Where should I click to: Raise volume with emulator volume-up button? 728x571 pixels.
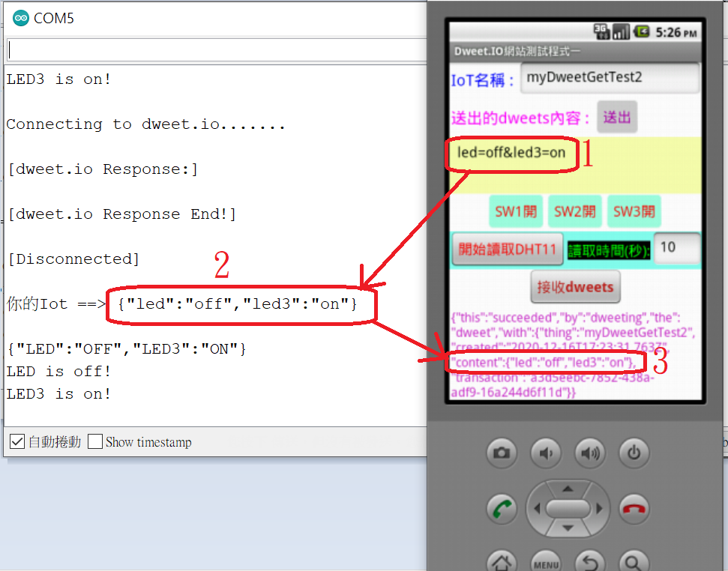[x=589, y=453]
